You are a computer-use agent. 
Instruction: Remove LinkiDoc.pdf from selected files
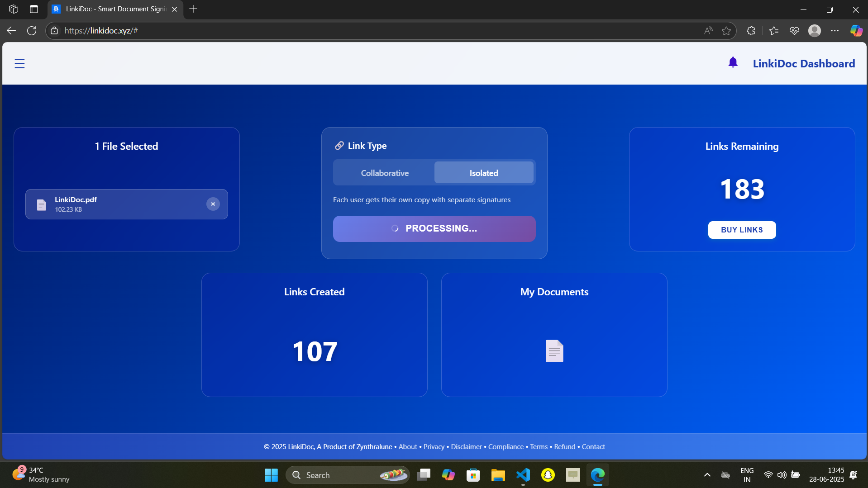click(x=213, y=204)
